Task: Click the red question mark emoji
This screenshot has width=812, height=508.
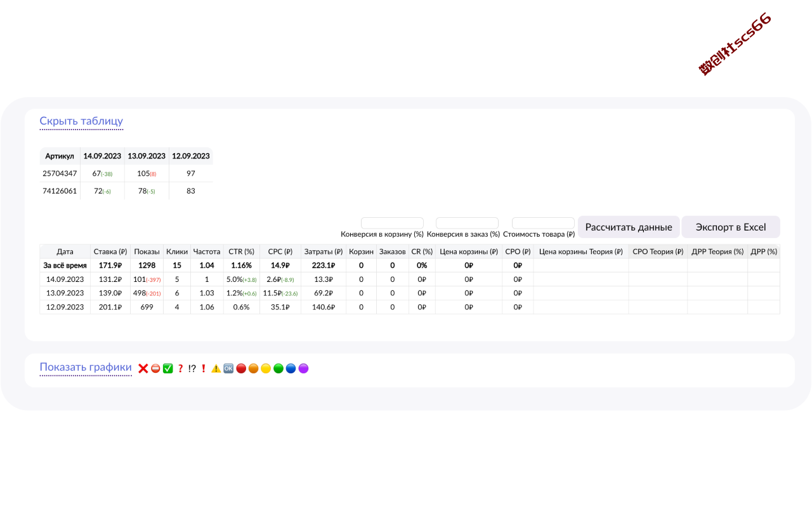Action: click(180, 368)
